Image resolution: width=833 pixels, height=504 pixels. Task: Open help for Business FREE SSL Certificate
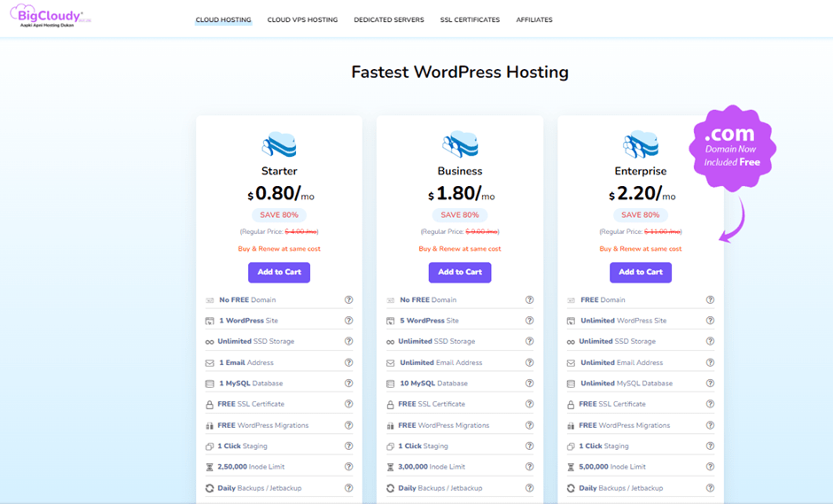(529, 404)
